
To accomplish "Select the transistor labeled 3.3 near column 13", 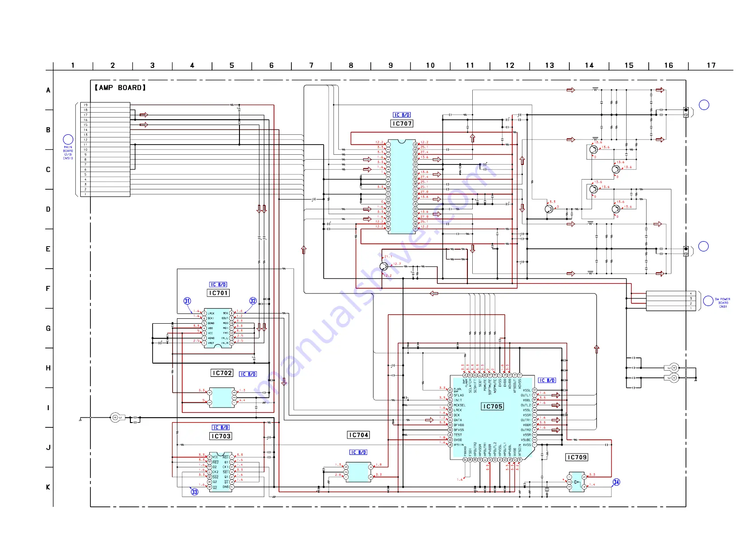I will click(549, 209).
